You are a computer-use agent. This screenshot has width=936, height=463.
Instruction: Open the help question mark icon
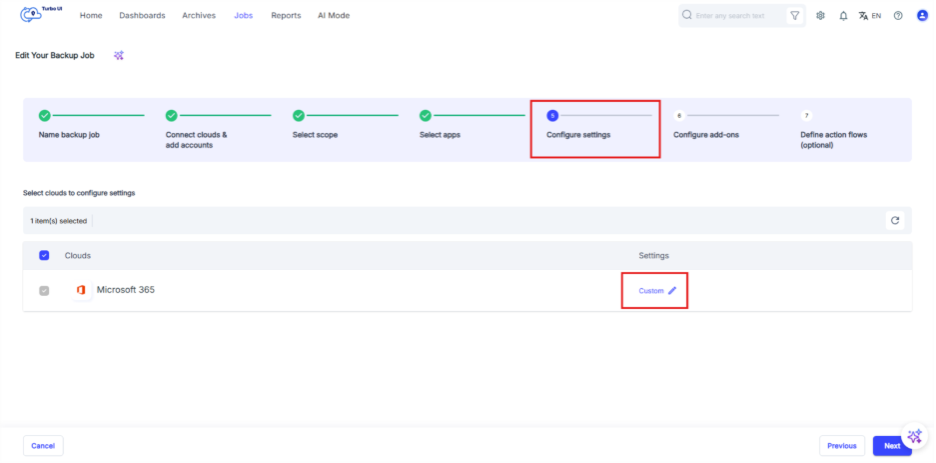click(x=897, y=16)
